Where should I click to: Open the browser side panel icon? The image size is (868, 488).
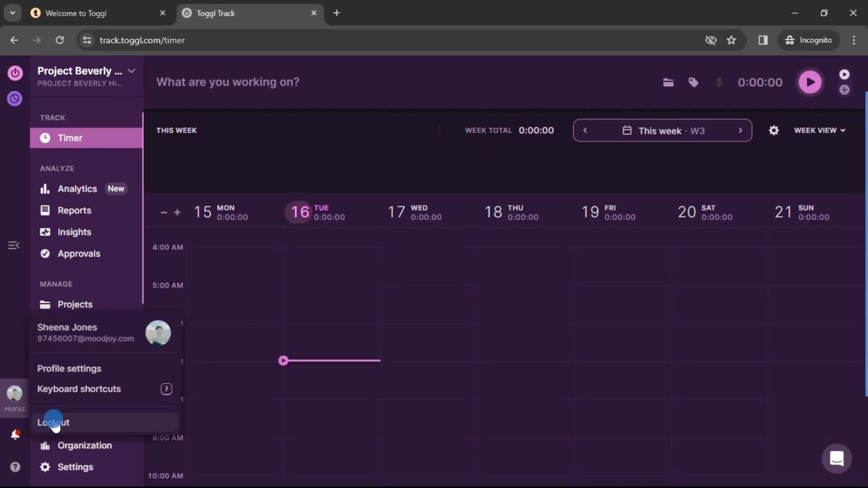(763, 40)
